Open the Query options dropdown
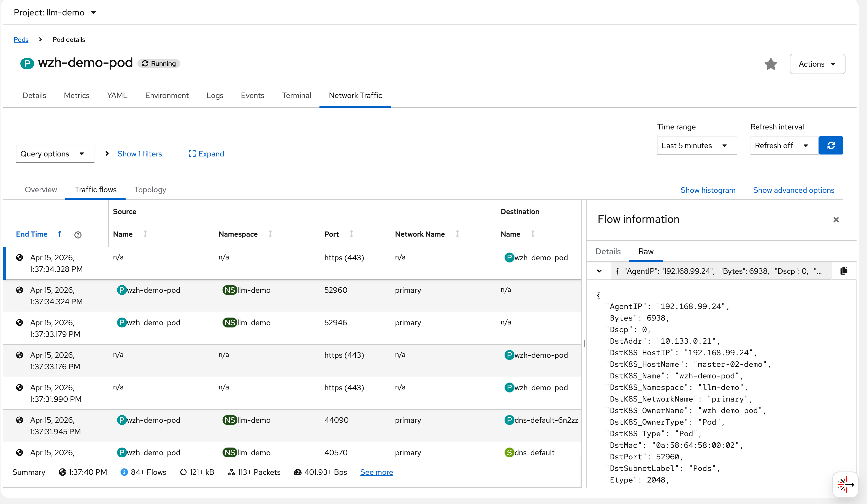This screenshot has width=867, height=504. tap(55, 154)
